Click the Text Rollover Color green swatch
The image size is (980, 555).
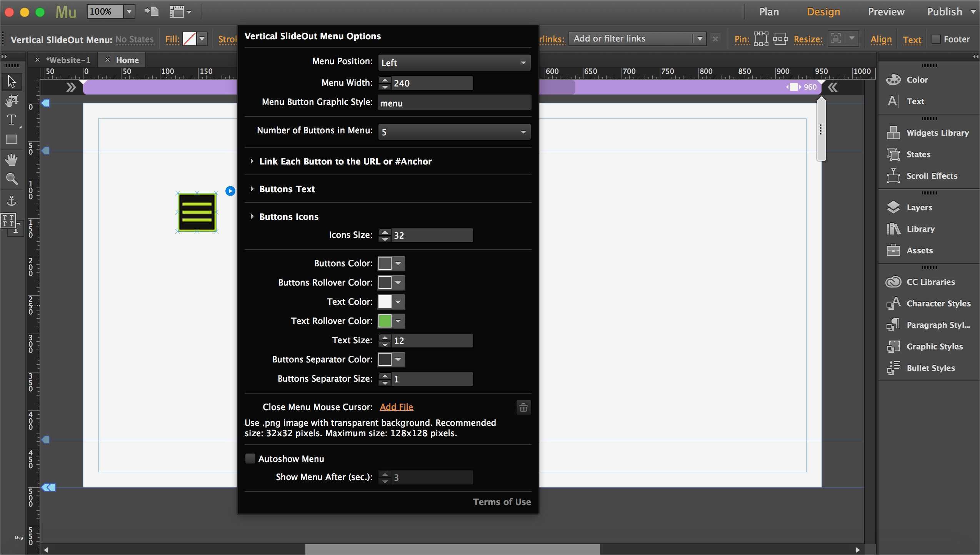pos(385,321)
